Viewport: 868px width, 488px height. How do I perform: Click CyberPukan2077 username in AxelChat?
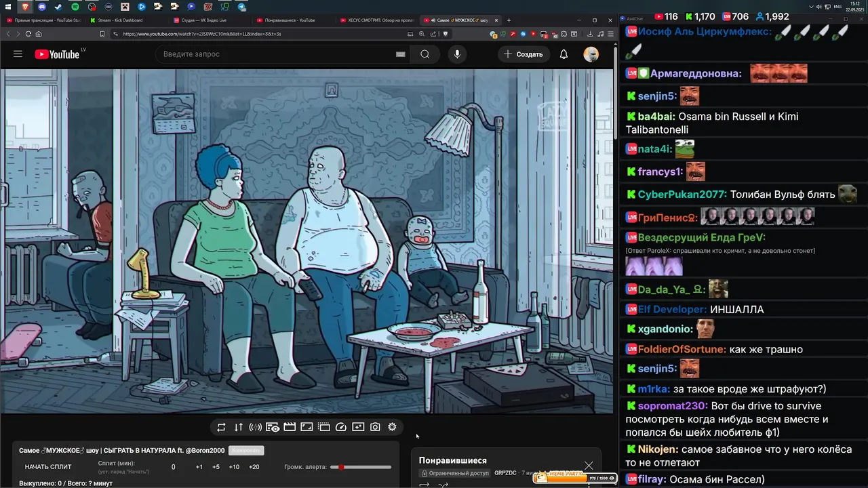click(x=682, y=195)
